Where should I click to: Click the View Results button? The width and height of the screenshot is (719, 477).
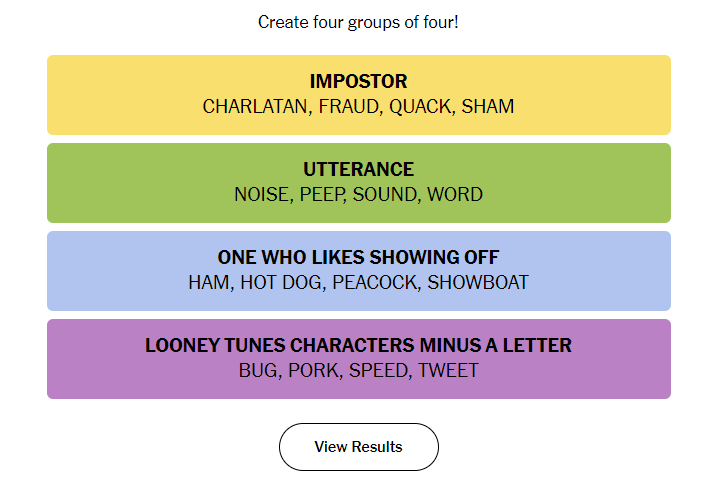point(359,447)
